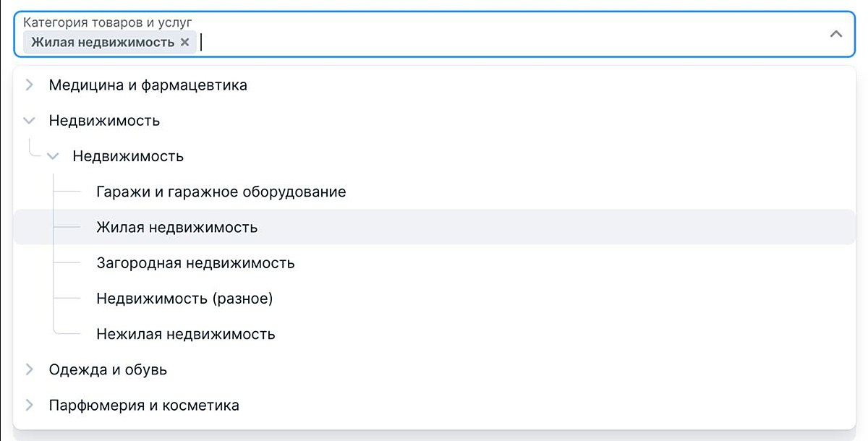The image size is (868, 441).
Task: Expand the Одежда и обувь chevron
Action: [x=30, y=369]
